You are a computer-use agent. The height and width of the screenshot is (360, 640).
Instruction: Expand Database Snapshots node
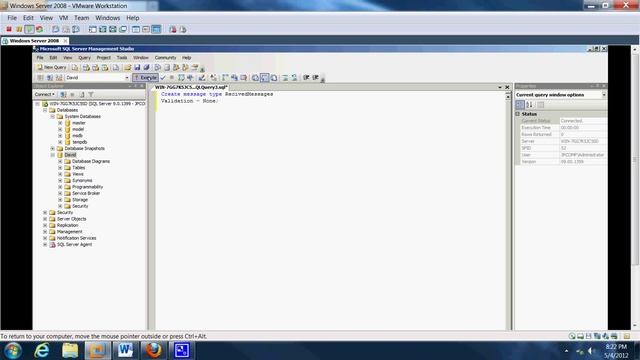point(53,149)
